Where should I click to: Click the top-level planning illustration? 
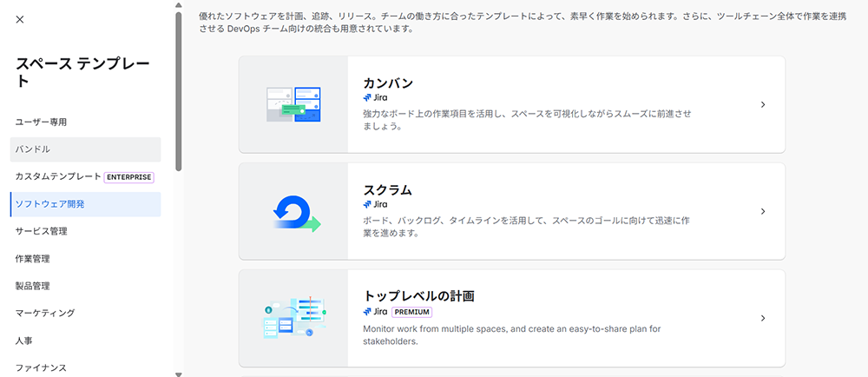[293, 318]
